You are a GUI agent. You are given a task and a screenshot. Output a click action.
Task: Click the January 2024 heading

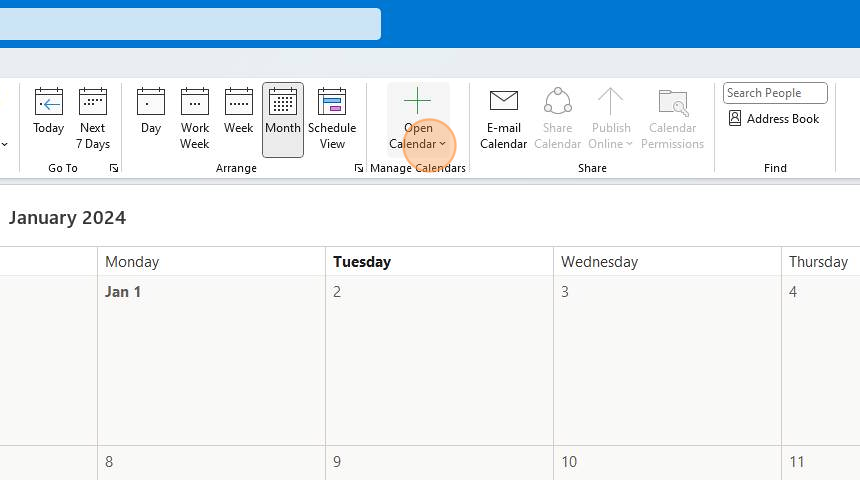click(x=67, y=218)
